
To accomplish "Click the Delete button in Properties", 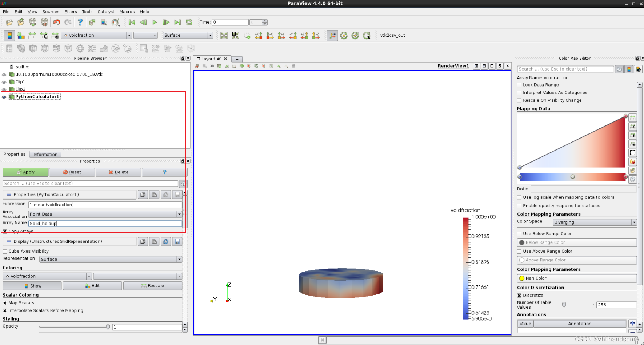I will click(x=118, y=172).
